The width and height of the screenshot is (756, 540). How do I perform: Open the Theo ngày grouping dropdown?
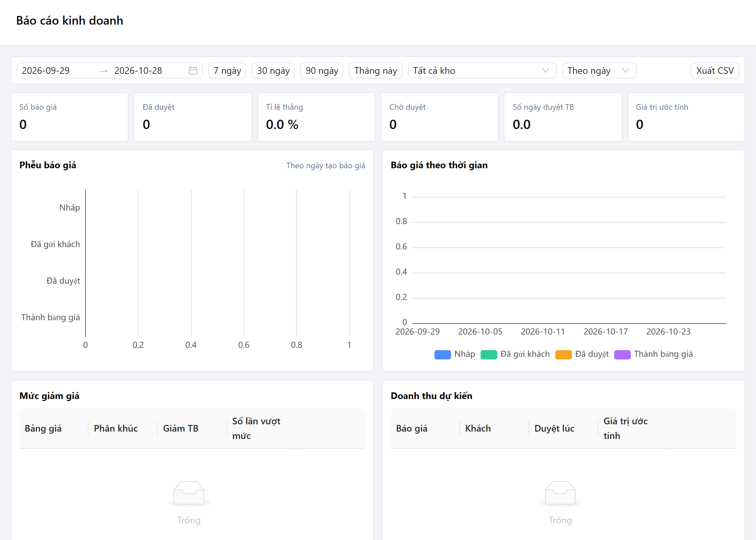pos(599,70)
